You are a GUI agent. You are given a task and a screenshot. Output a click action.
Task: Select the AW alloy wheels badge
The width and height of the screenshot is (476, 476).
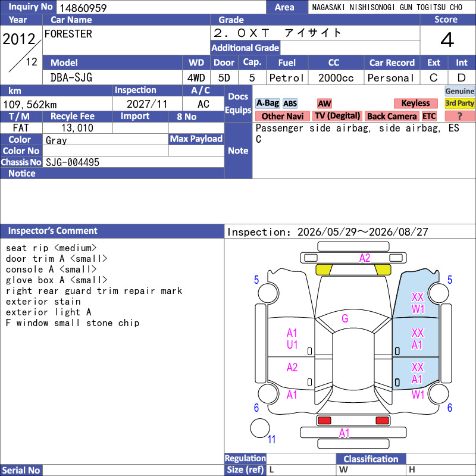pos(324,104)
